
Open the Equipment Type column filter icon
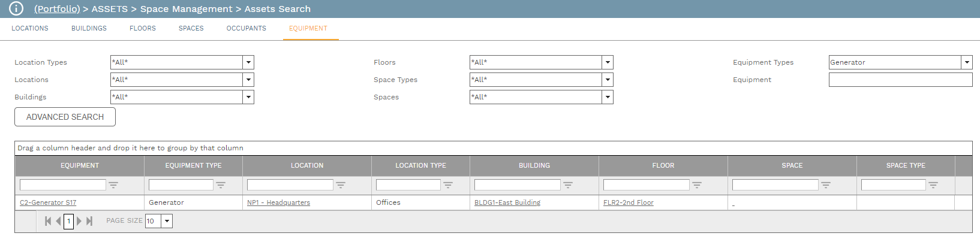click(x=221, y=185)
